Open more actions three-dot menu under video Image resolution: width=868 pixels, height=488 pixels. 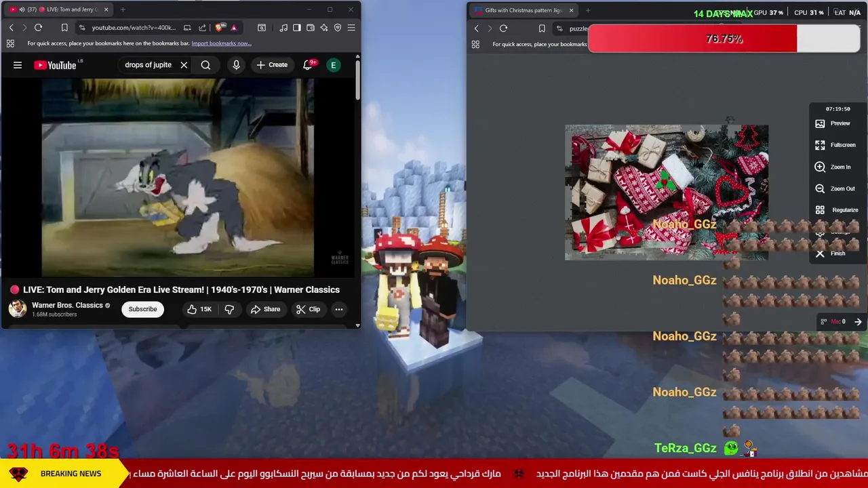pyautogui.click(x=339, y=309)
